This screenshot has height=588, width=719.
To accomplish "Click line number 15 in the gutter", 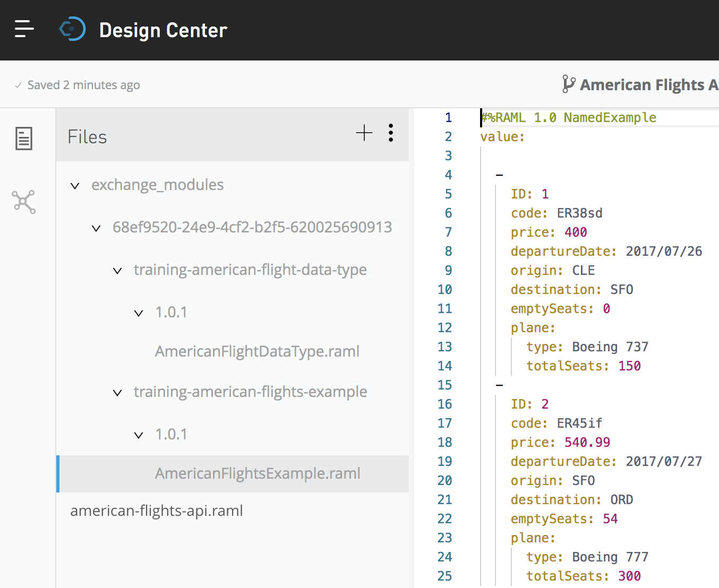I will [444, 385].
